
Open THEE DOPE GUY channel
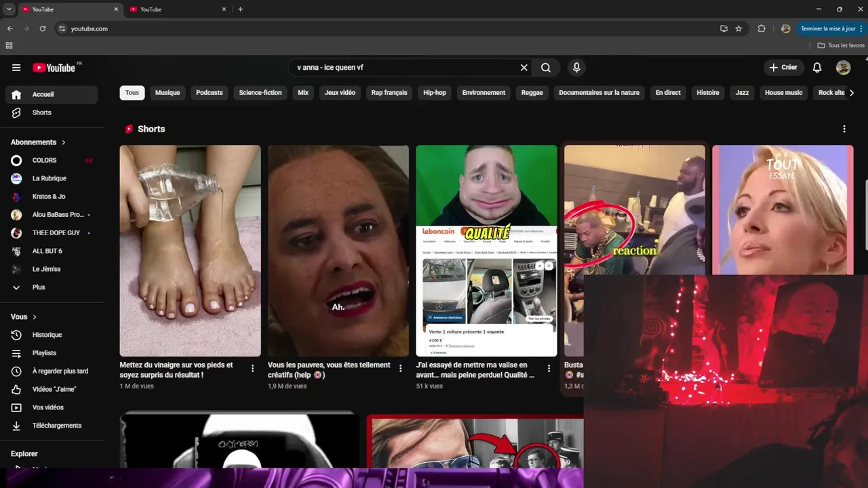(x=52, y=233)
